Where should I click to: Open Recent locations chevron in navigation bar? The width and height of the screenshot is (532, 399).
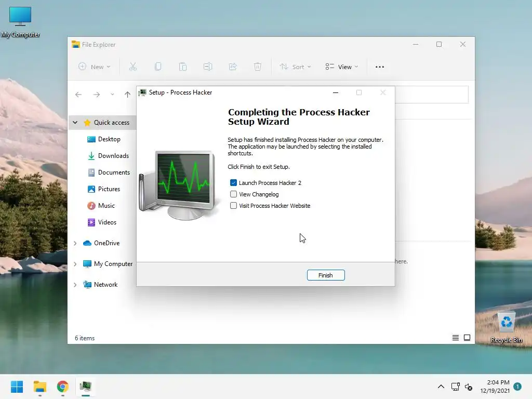112,95
